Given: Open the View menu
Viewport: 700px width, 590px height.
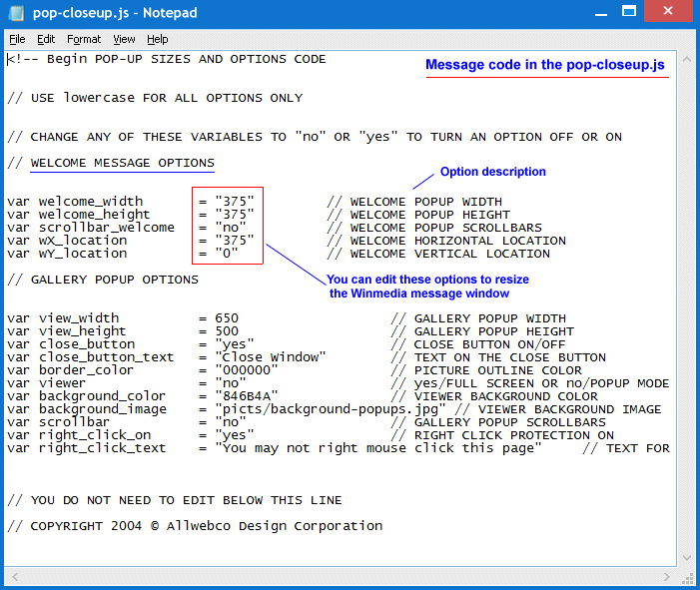Looking at the screenshot, I should pos(124,39).
